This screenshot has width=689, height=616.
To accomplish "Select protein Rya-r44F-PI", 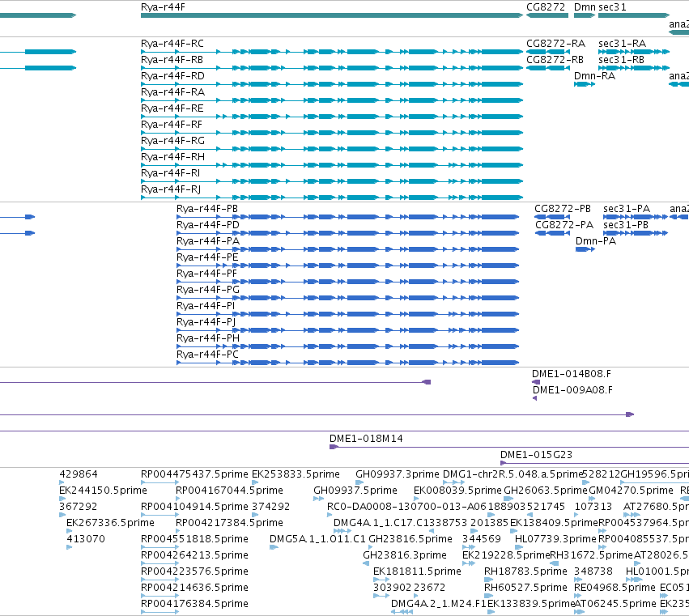I will [206, 306].
